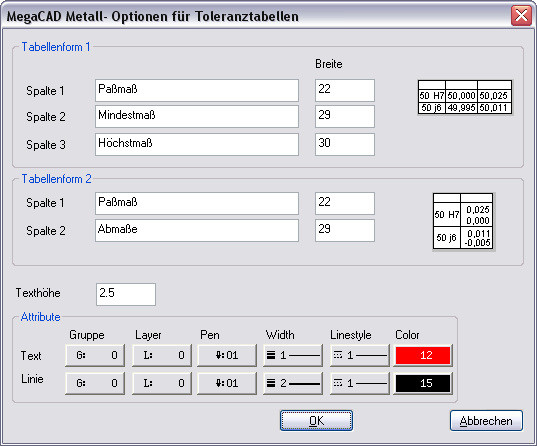The width and height of the screenshot is (537, 446).
Task: Click the Text row Layer button
Action: [162, 355]
